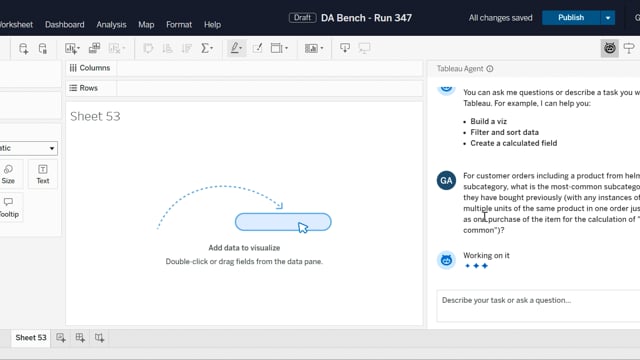Add a new dashboard from bottom bar
640x360 pixels.
(80, 338)
